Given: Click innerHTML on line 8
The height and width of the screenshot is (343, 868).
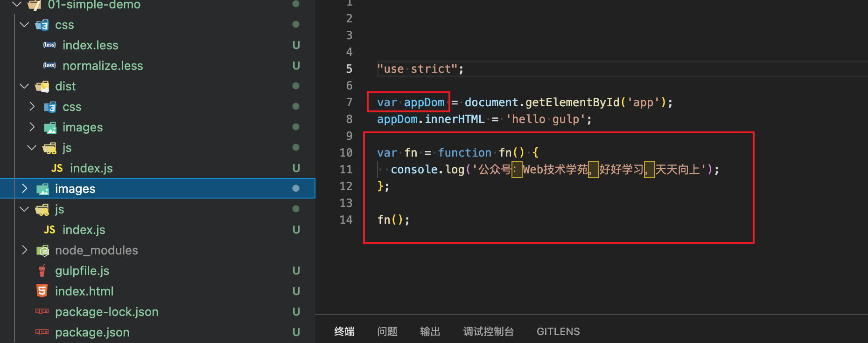Looking at the screenshot, I should click(455, 119).
